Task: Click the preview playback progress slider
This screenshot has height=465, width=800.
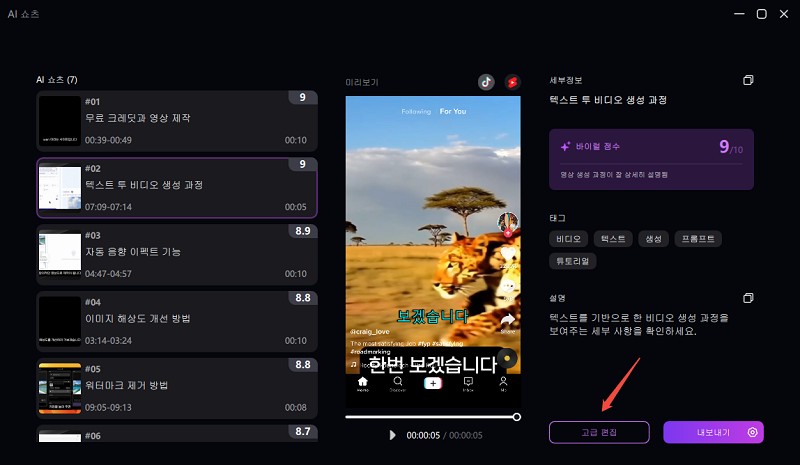Action: pyautogui.click(x=432, y=416)
